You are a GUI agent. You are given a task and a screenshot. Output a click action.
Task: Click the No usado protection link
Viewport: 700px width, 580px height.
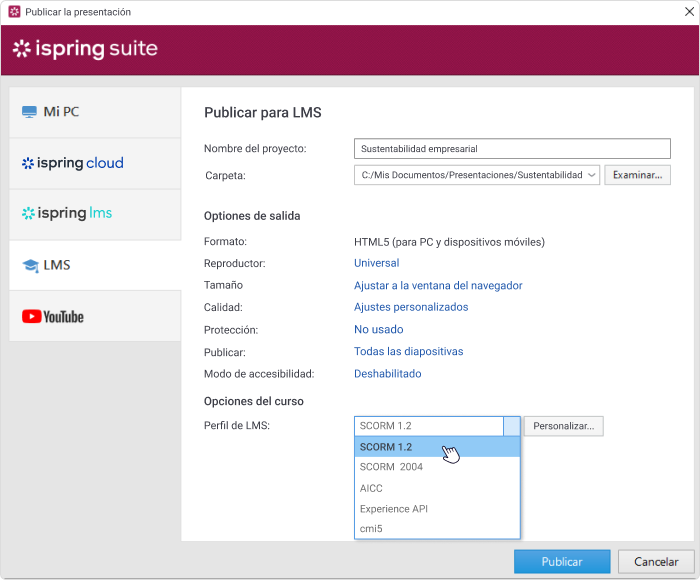pos(379,330)
